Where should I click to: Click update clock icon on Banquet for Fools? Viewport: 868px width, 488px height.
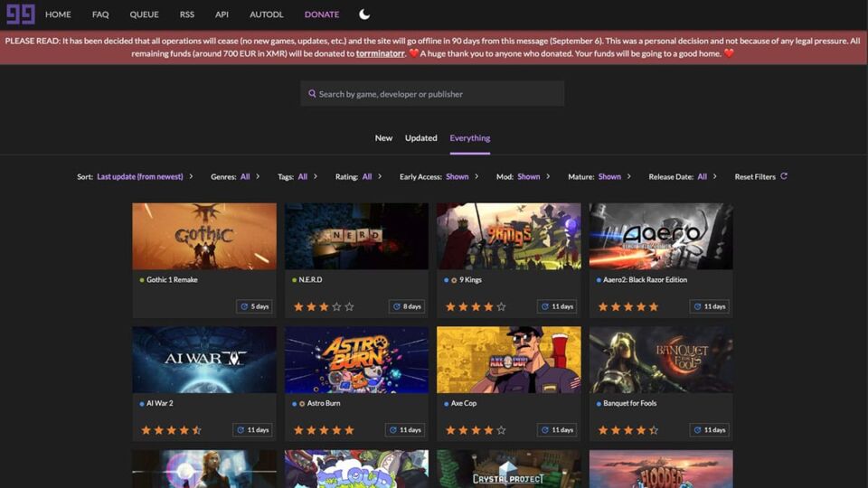(x=697, y=430)
